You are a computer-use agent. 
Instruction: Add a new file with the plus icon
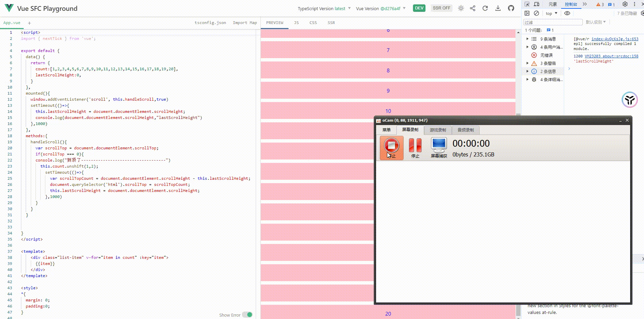pyautogui.click(x=29, y=23)
